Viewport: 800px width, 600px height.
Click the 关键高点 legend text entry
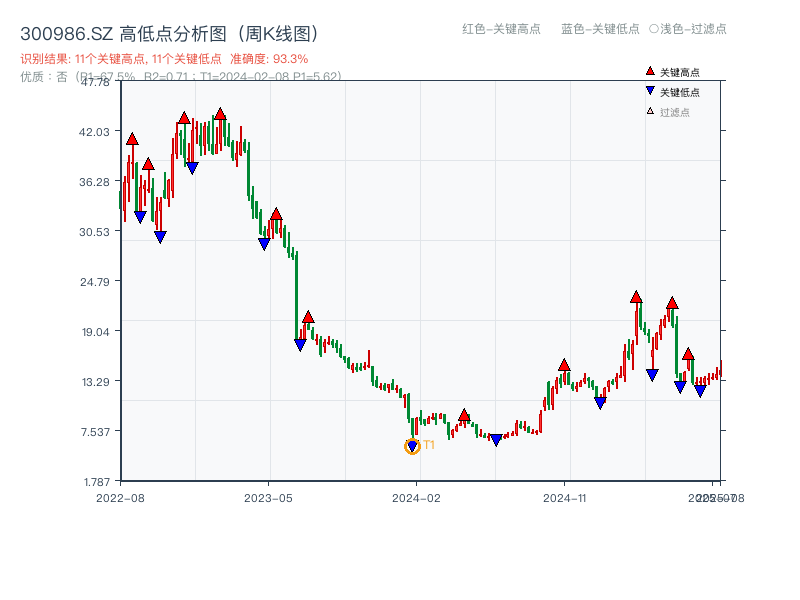680,73
